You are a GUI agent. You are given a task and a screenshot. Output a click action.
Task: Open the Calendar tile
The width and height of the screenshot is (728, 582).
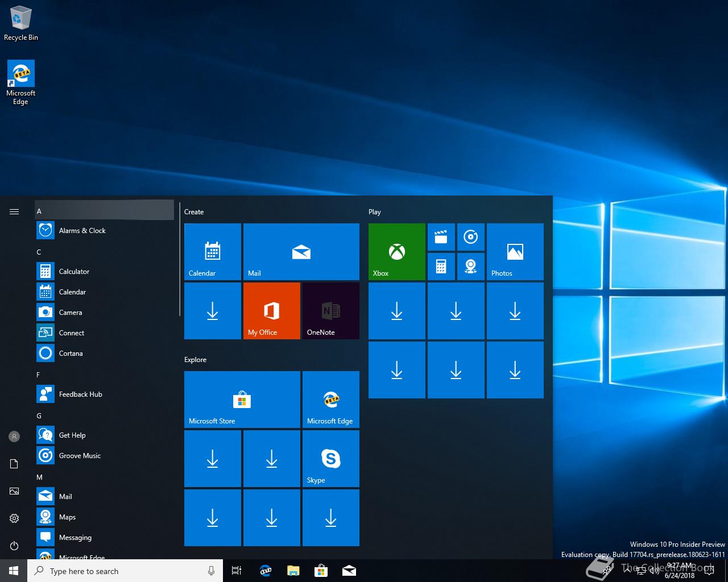tap(213, 252)
